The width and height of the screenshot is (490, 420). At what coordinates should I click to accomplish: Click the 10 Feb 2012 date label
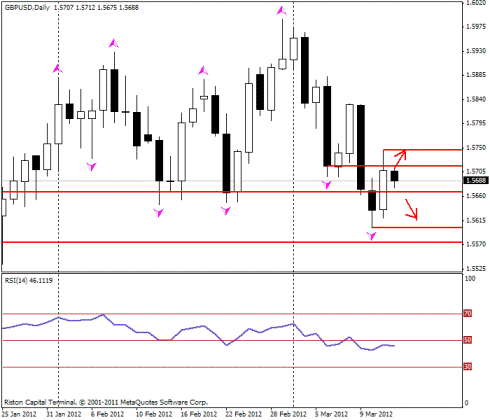pos(154,414)
